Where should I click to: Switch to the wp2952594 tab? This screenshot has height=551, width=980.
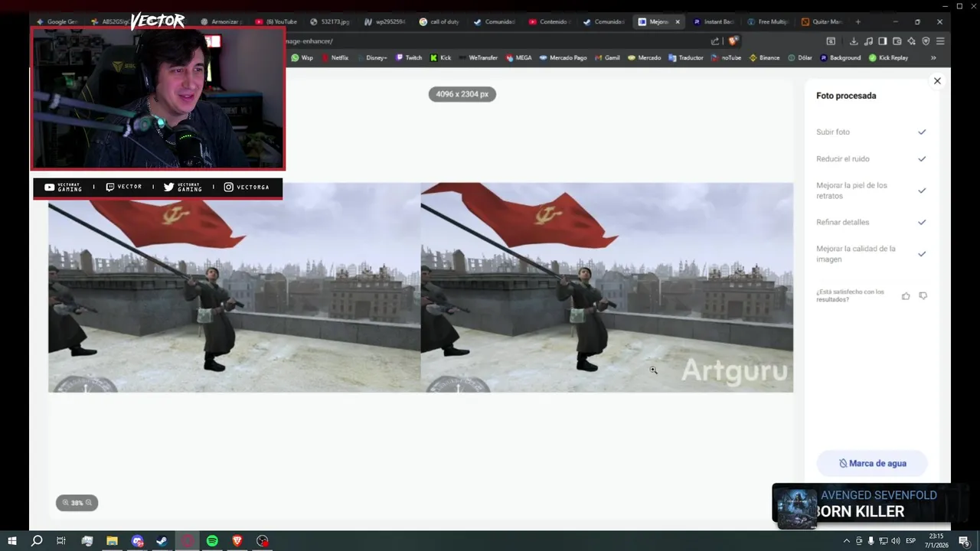(x=385, y=22)
